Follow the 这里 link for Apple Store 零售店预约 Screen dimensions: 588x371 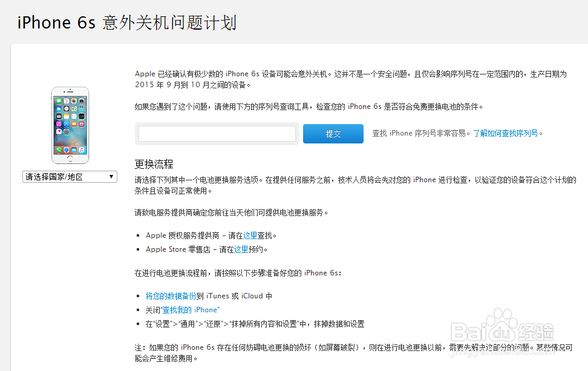pos(241,249)
